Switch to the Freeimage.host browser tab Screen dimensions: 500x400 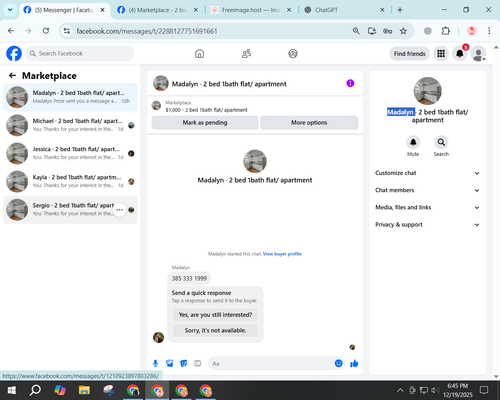[251, 10]
